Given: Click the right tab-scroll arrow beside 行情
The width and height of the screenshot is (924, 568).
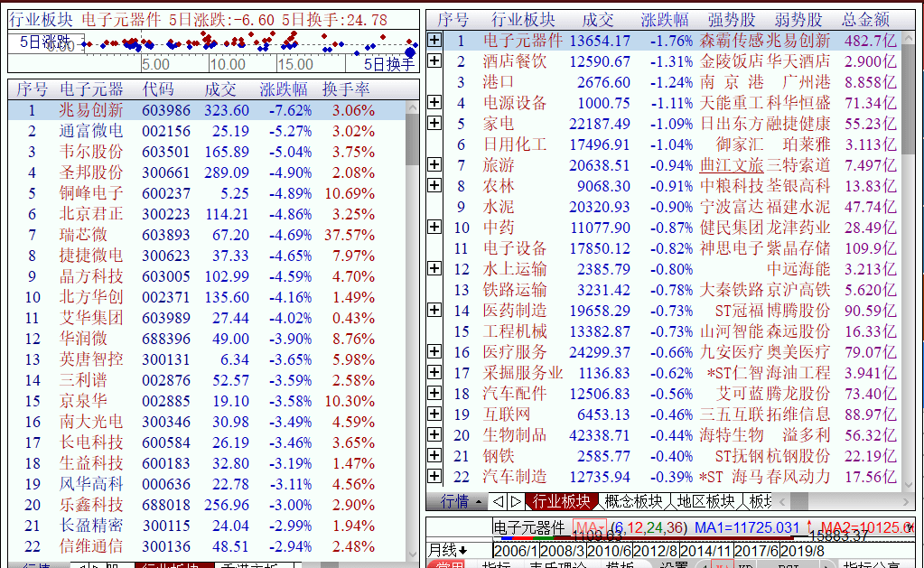Looking at the screenshot, I should [x=516, y=501].
